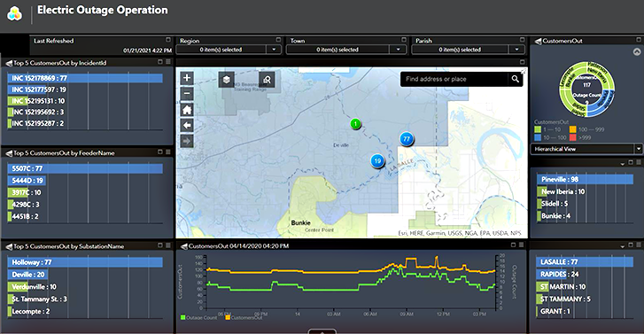Open the Hierarchical View dropdown
This screenshot has height=334, width=644.
tap(639, 149)
